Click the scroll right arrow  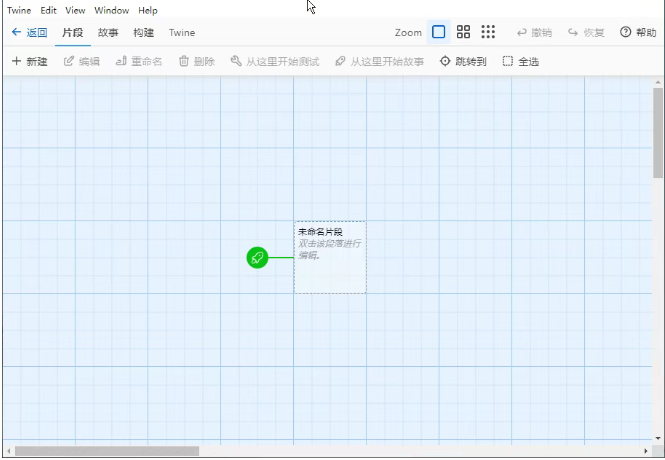pos(646,451)
